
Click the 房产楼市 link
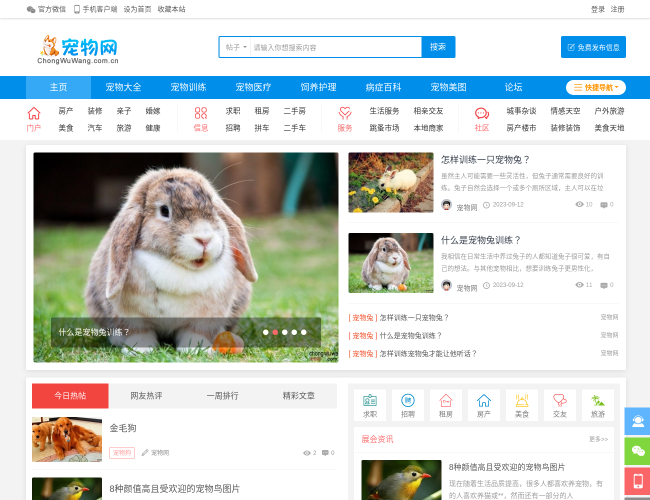(521, 128)
